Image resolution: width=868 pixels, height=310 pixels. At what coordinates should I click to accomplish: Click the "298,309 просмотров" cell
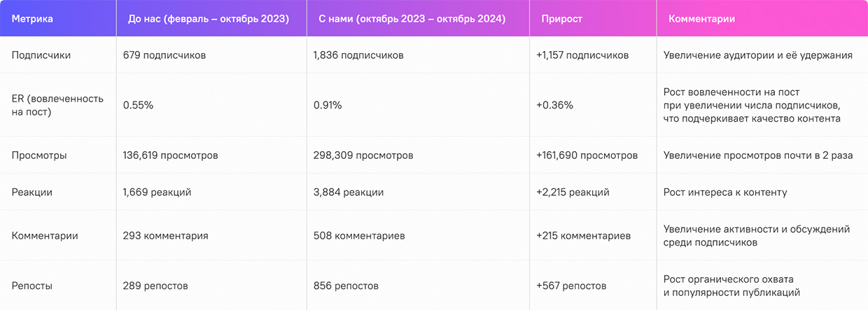(363, 155)
